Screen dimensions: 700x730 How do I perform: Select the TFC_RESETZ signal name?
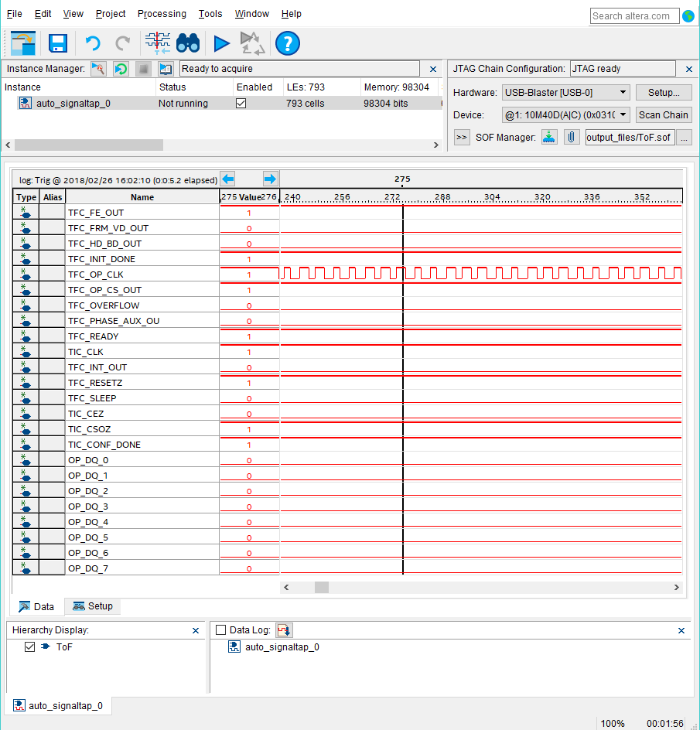[x=95, y=383]
